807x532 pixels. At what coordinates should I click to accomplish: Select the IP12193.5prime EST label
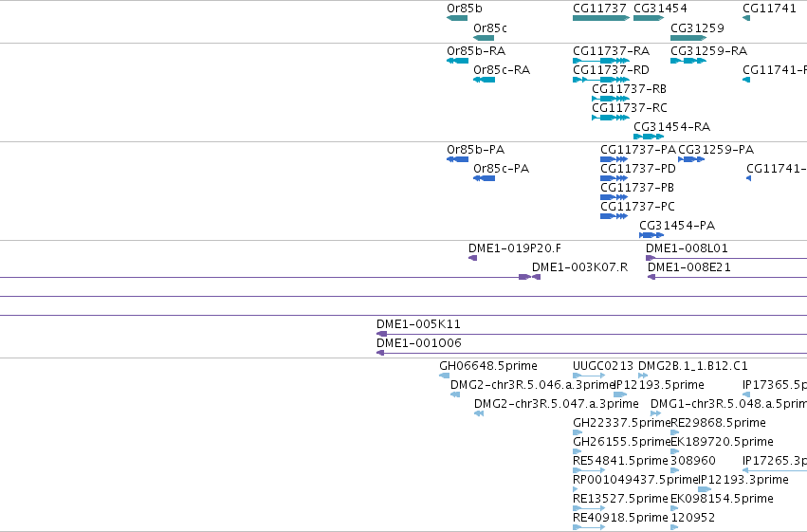point(660,385)
